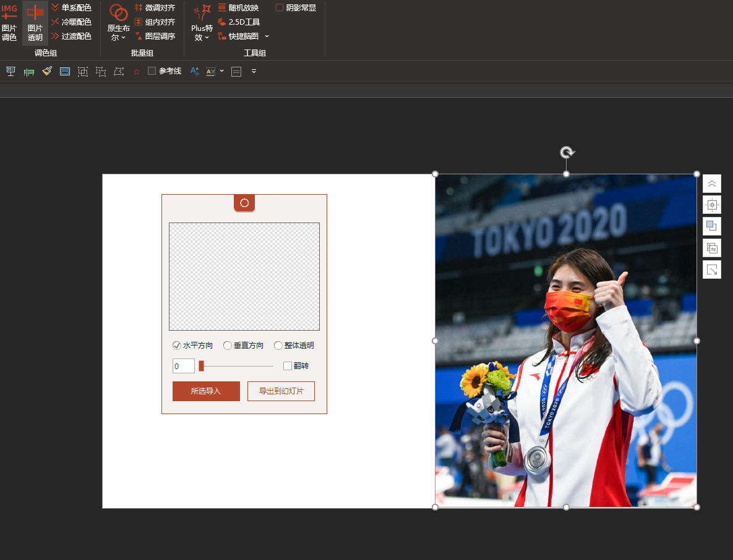Click the swap picture icon beside the photo

coord(712,248)
